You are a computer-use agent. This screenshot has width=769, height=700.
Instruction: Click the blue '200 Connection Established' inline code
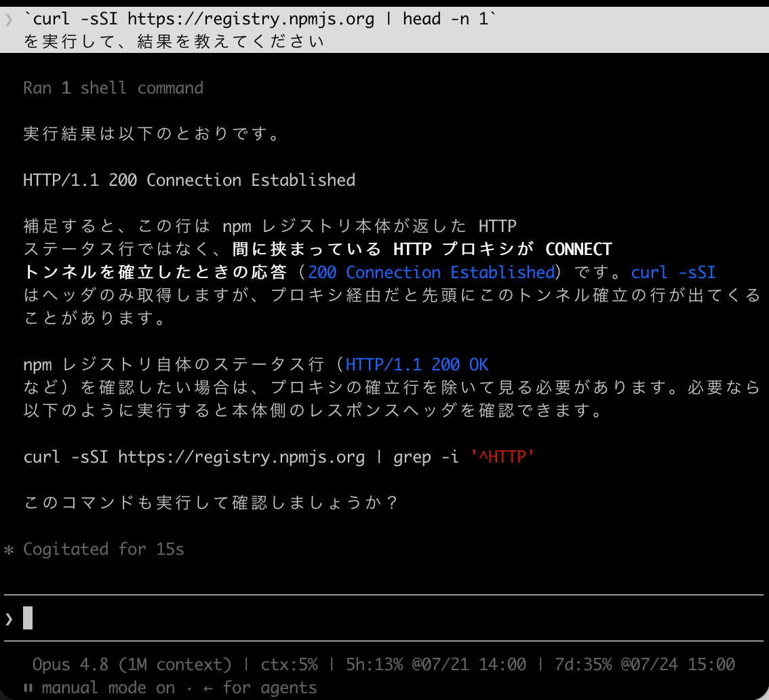point(431,272)
